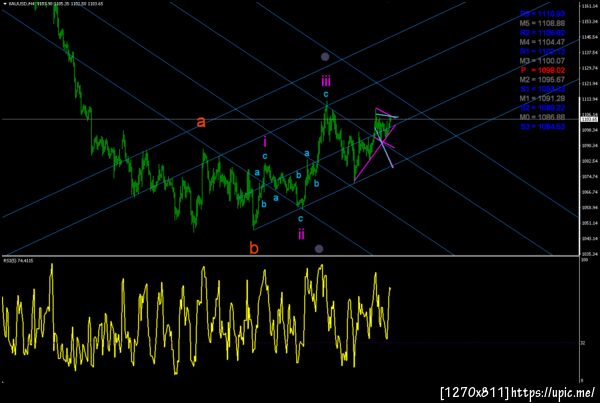Click the M5 = 1108.88 pivot level label
Viewport: 600px width, 403px height.
click(542, 23)
